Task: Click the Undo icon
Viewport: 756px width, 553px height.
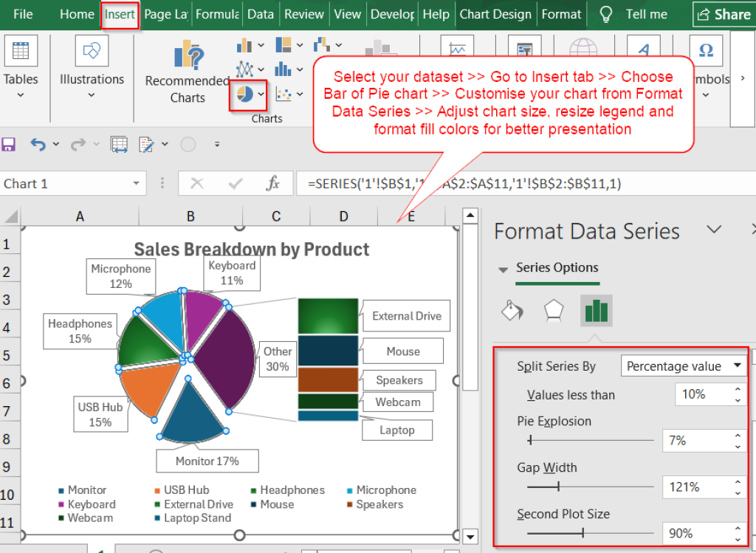Action: point(38,144)
